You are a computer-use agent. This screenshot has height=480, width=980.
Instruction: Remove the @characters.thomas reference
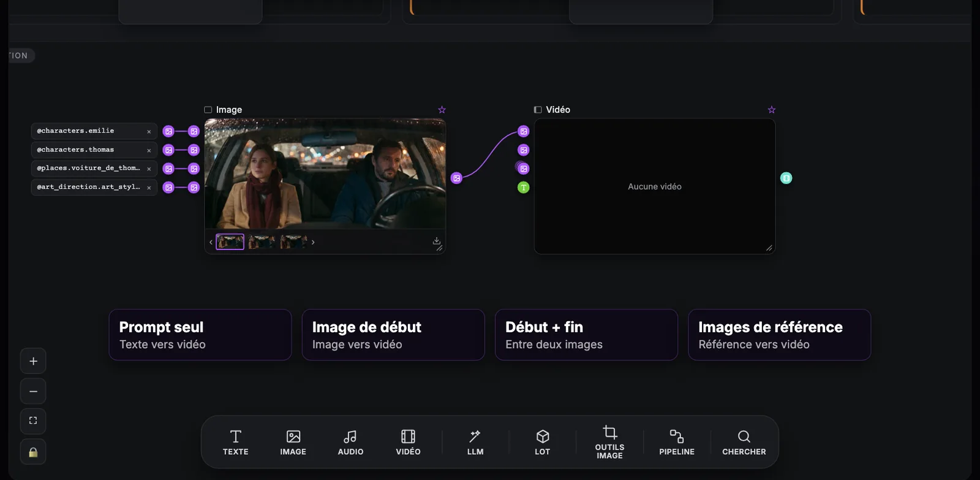pos(149,150)
